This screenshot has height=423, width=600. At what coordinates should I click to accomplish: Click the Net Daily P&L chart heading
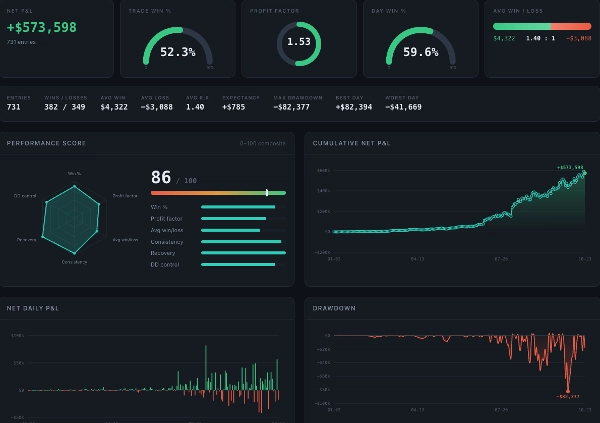33,308
